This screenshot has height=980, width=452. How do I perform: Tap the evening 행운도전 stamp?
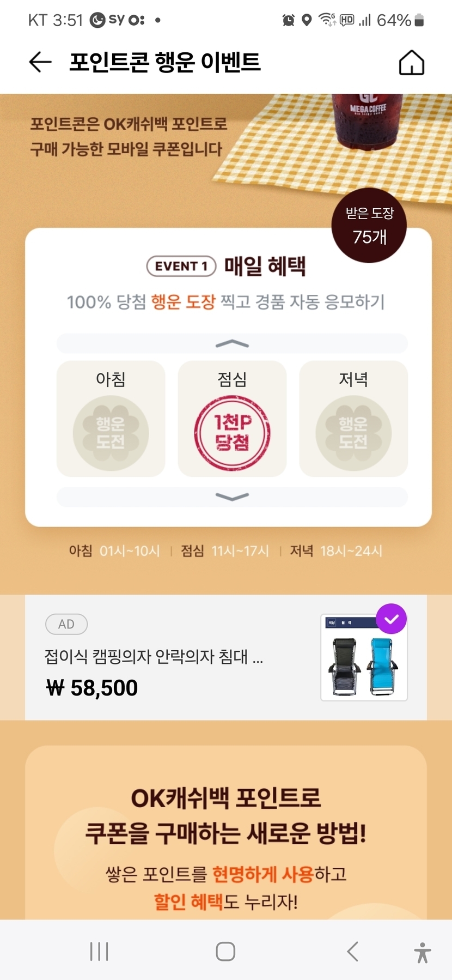click(x=353, y=433)
